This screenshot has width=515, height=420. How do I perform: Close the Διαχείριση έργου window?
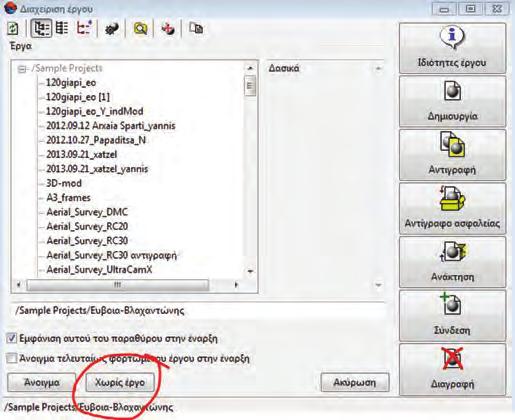[x=497, y=9]
